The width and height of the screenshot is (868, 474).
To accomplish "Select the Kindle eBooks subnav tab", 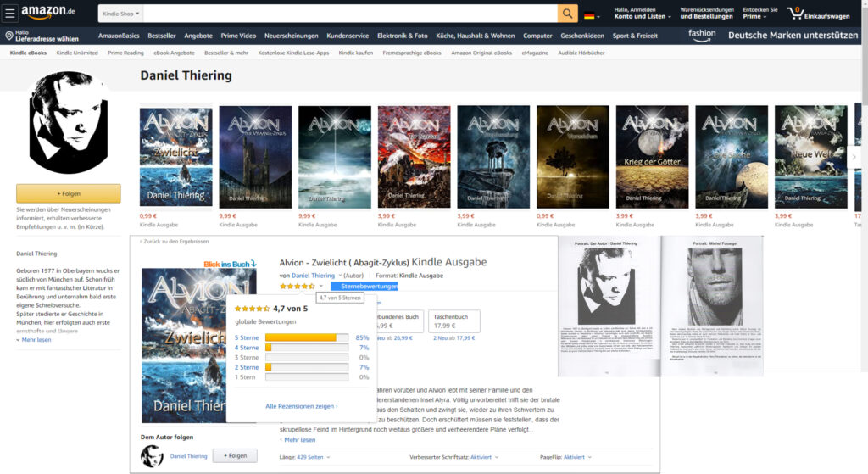I will 28,53.
